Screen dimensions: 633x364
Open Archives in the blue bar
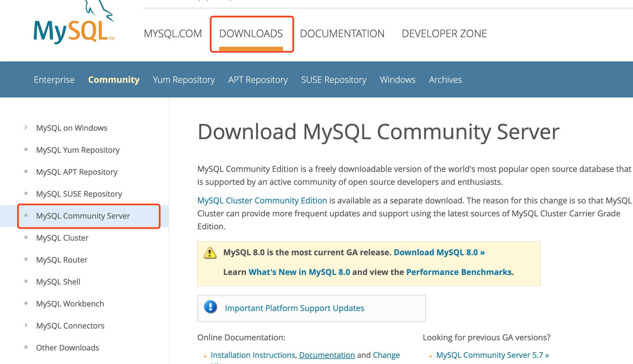[445, 80]
